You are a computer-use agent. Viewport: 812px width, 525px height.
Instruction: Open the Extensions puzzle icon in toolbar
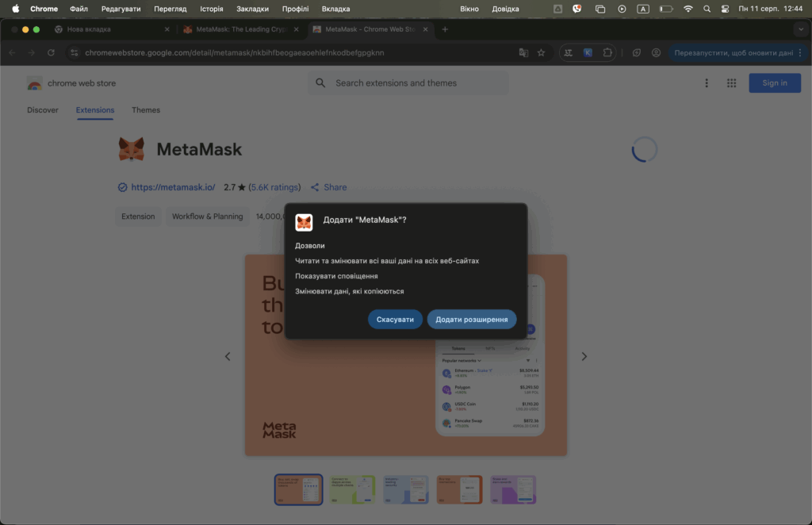coord(607,53)
